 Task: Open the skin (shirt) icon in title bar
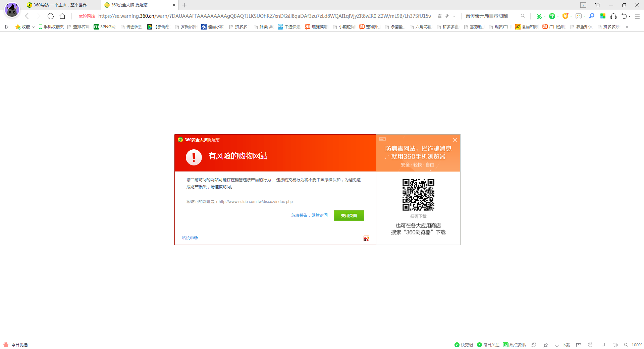pyautogui.click(x=598, y=5)
